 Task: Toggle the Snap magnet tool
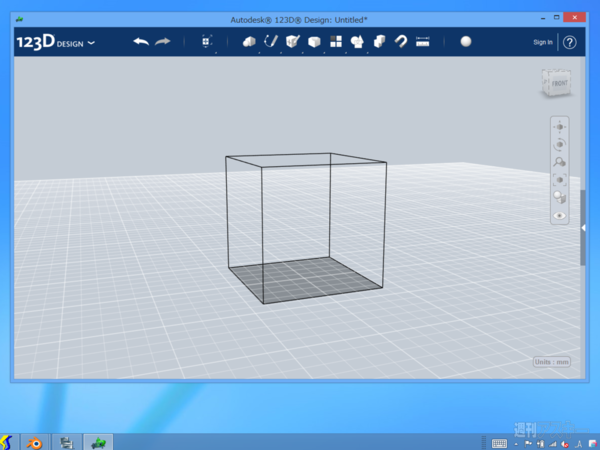(x=401, y=41)
